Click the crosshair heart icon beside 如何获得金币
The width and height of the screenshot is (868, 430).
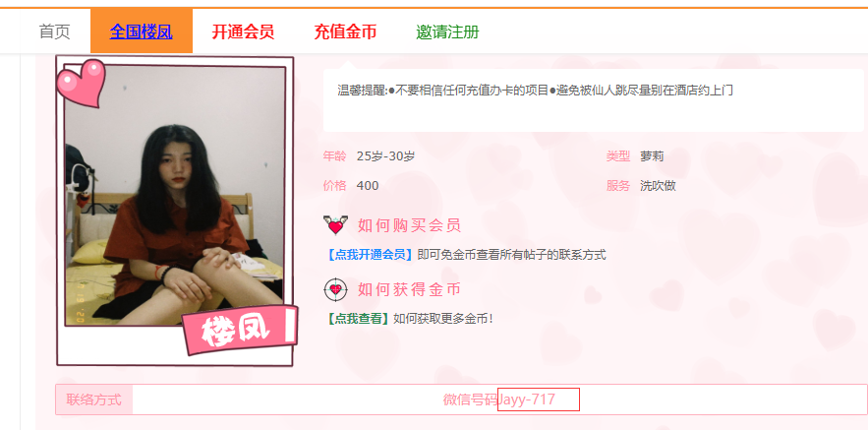pyautogui.click(x=335, y=289)
